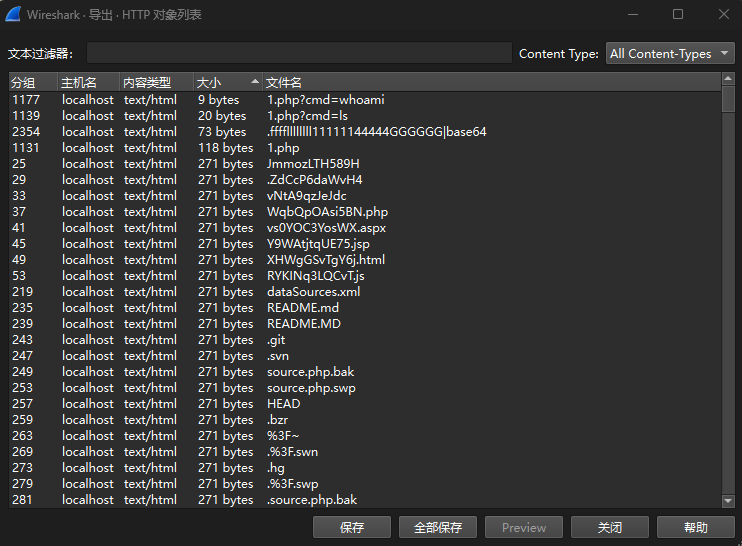Select the row ending in |base64
The width and height of the screenshot is (742, 546).
click(x=365, y=132)
